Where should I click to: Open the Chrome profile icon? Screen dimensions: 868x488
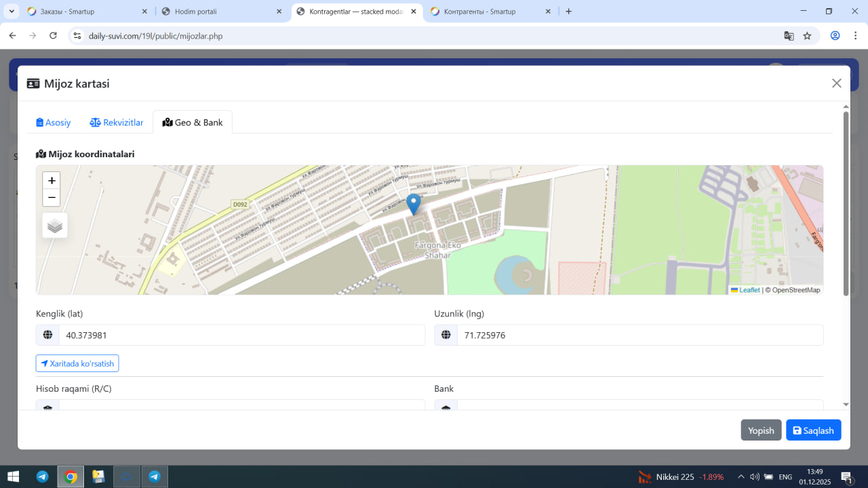click(x=835, y=36)
